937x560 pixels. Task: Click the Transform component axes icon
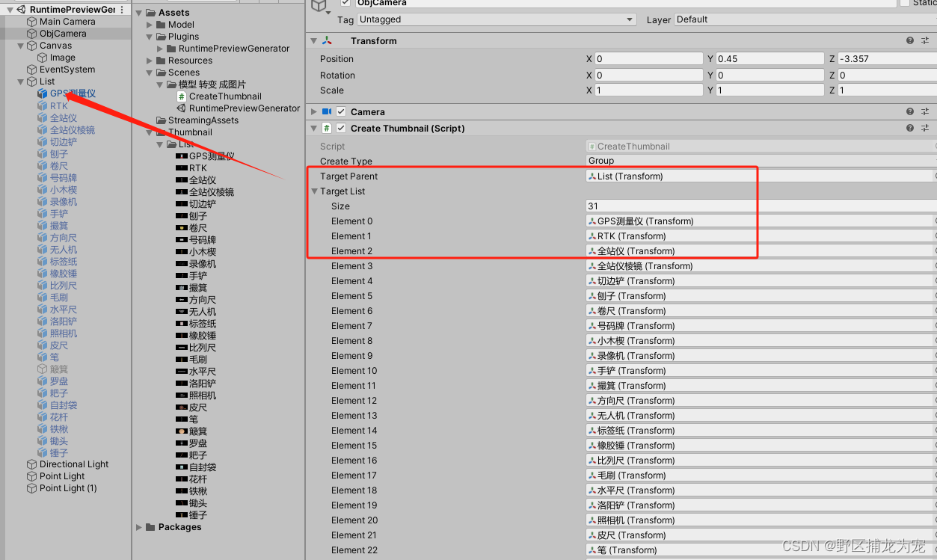click(x=327, y=41)
